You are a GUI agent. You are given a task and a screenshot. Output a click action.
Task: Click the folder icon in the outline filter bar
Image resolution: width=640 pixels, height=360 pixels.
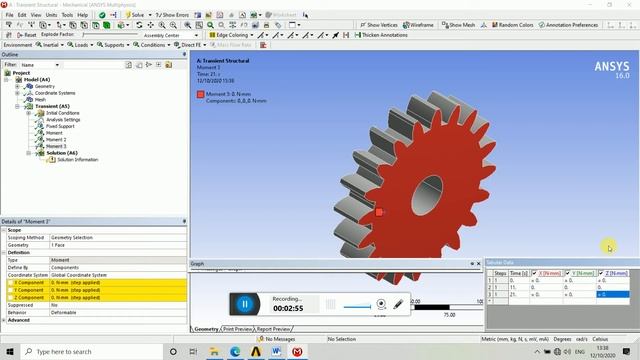point(169,65)
